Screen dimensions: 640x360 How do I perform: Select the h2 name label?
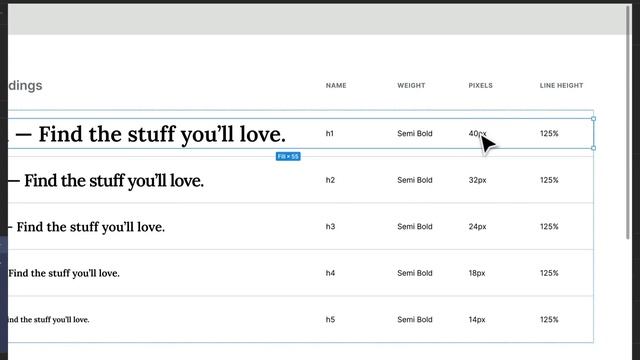click(x=330, y=180)
